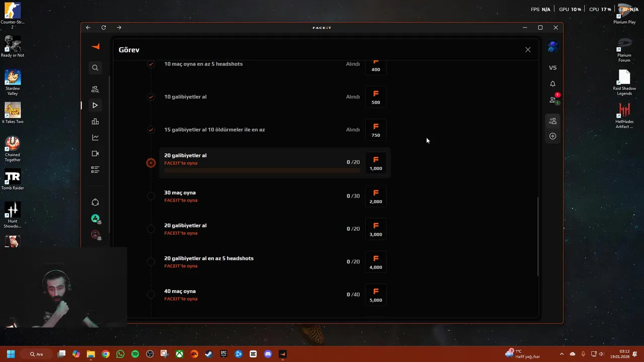Click 'FACEIT'te oyna' under the 3,000-point mission
This screenshot has height=362, width=644.
(x=181, y=233)
